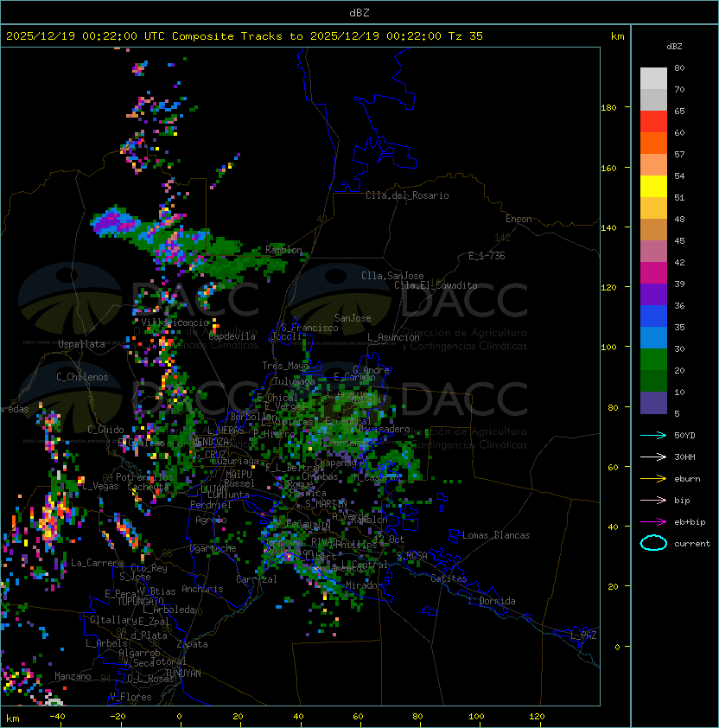Click the 'Perdriel' map label
Screen dimensions: 719x728
click(x=210, y=504)
